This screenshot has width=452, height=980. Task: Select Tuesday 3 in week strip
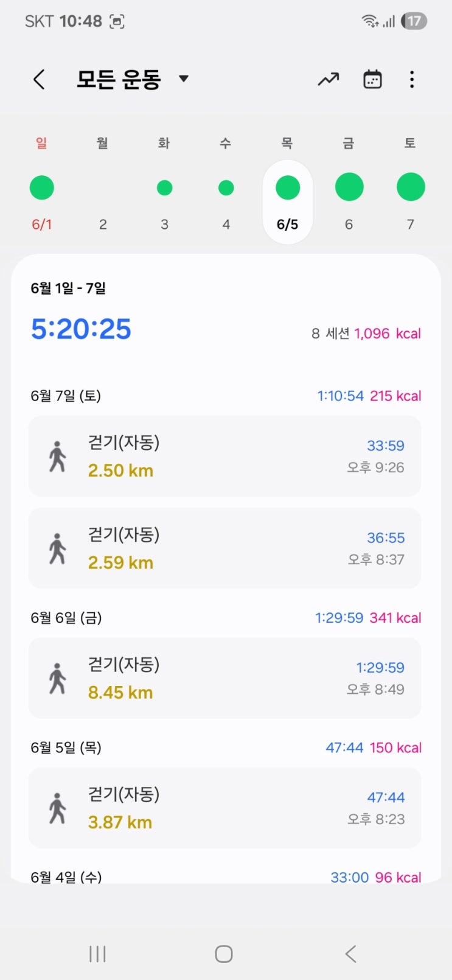pyautogui.click(x=164, y=187)
